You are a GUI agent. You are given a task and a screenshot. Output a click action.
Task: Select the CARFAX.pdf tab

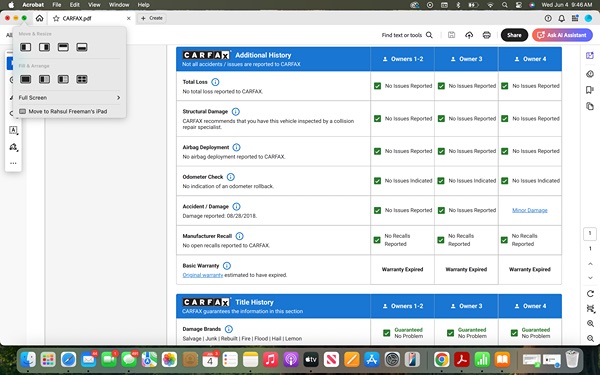(92, 18)
